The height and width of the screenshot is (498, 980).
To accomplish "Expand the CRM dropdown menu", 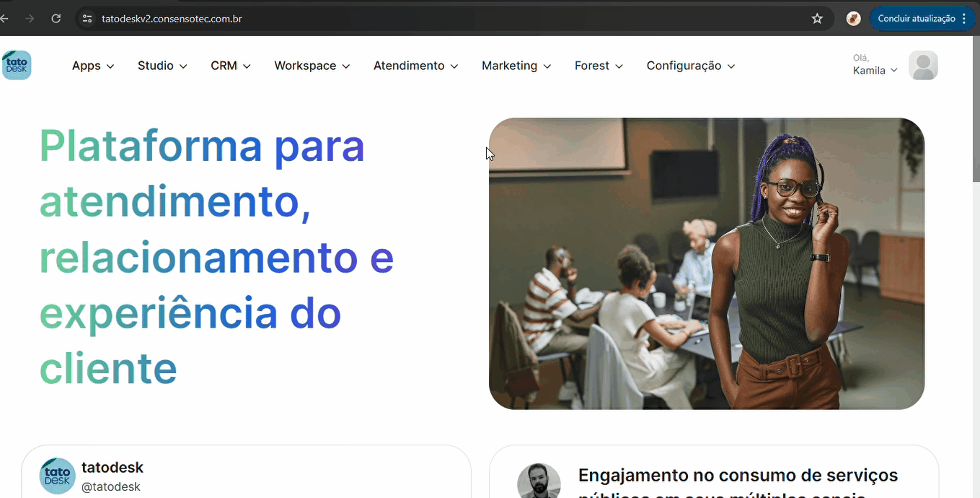I will pyautogui.click(x=231, y=66).
